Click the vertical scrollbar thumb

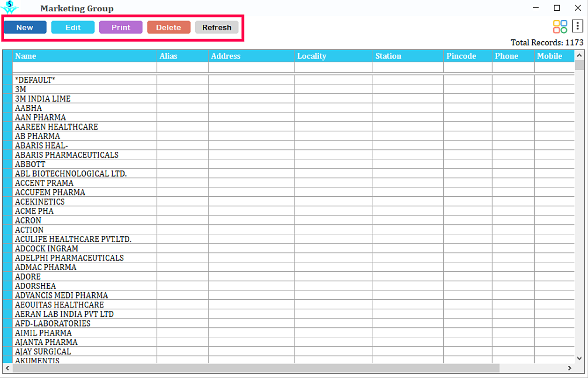pos(579,65)
